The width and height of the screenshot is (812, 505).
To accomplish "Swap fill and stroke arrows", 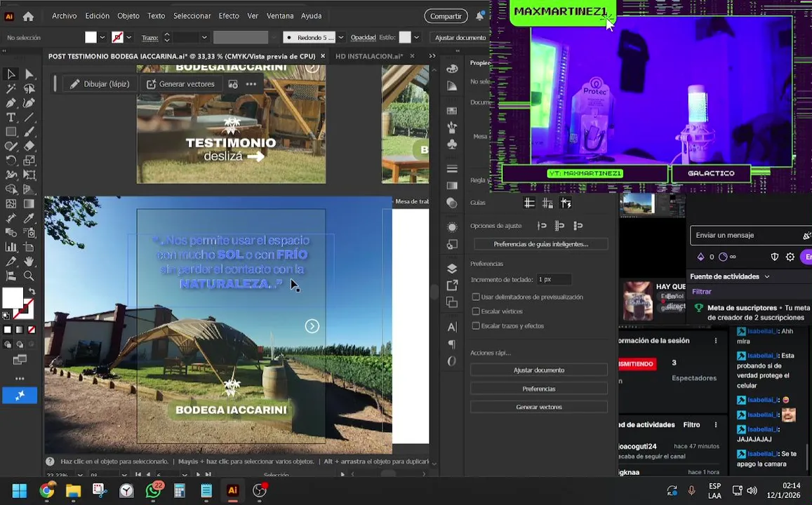I will (x=32, y=291).
